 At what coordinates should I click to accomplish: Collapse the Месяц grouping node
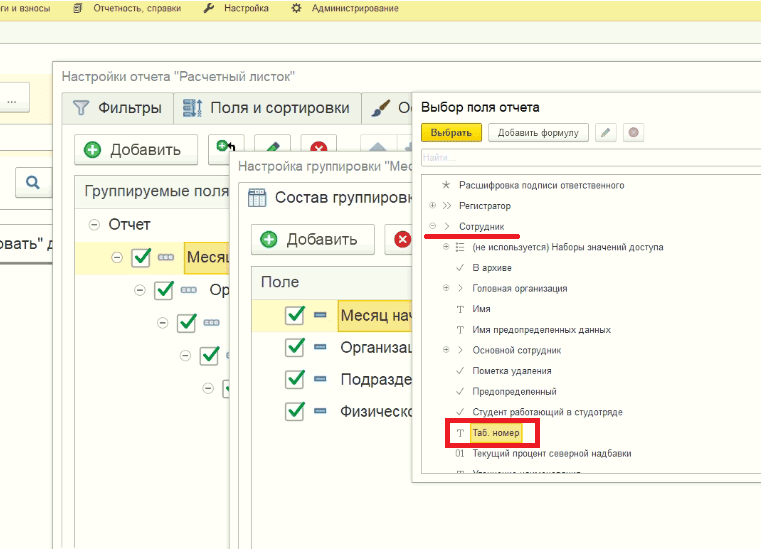point(117,257)
